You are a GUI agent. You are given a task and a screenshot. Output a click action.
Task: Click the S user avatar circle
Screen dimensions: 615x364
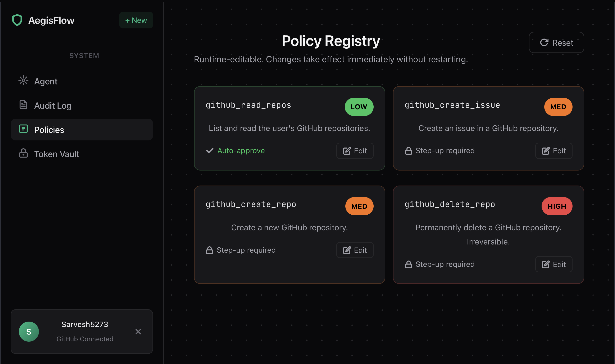pos(29,332)
